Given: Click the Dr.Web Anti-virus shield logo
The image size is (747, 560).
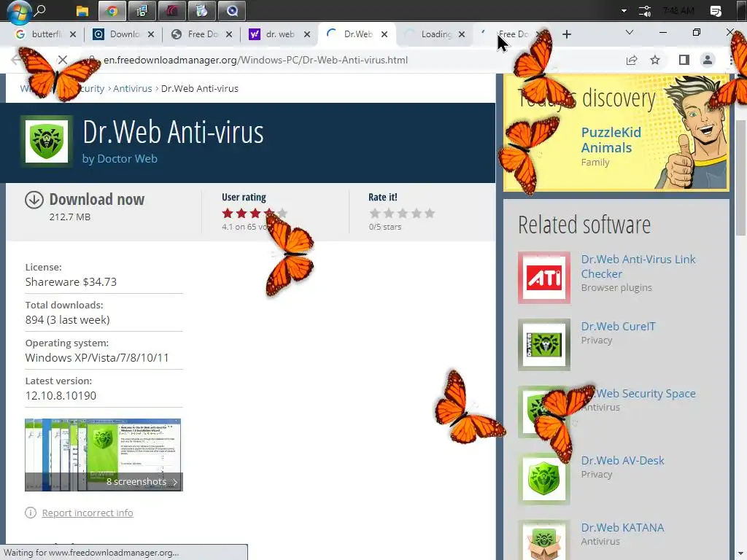Looking at the screenshot, I should (47, 141).
